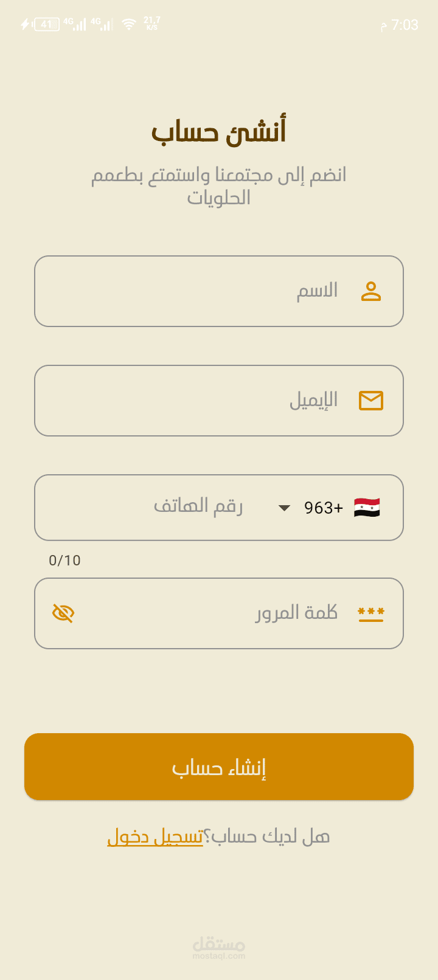438x980 pixels.
Task: Tap the battery indicator in status bar
Action: coord(47,24)
